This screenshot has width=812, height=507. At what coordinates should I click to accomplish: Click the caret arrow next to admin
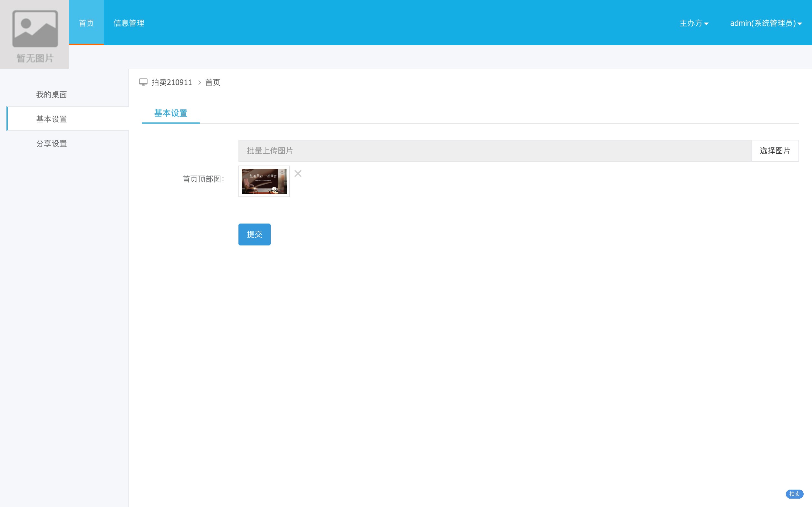(799, 24)
